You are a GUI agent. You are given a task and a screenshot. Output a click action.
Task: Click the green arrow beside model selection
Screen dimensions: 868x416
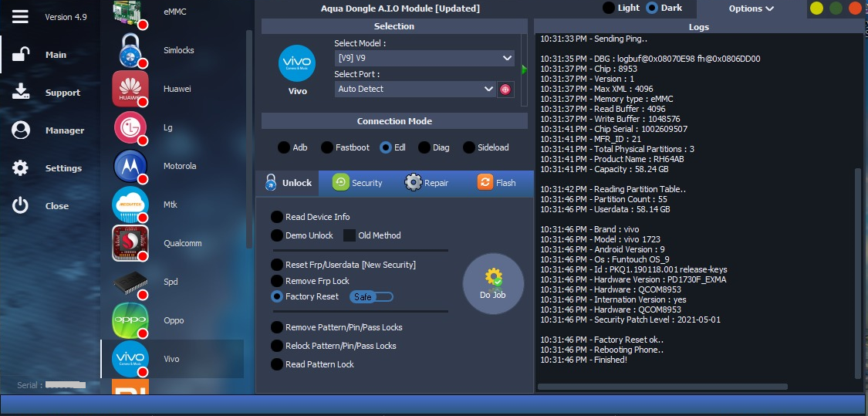[524, 69]
